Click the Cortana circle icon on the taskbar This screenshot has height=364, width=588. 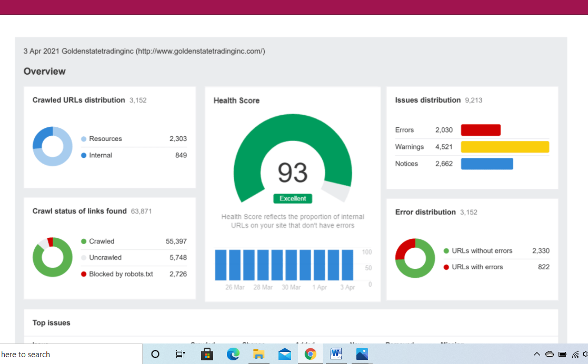pyautogui.click(x=155, y=354)
